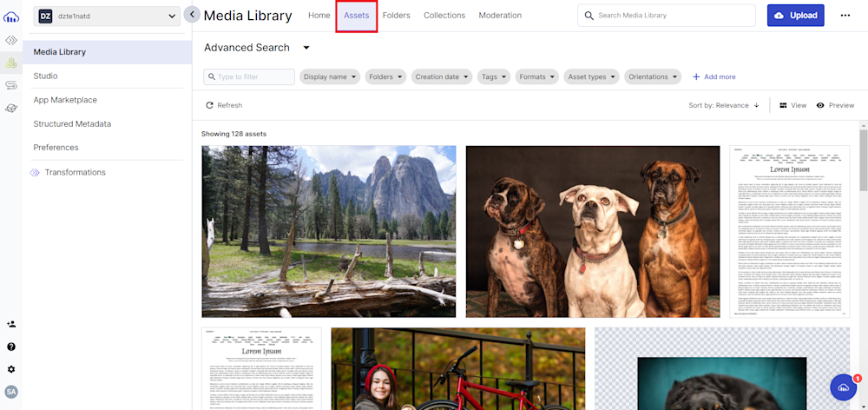Image resolution: width=868 pixels, height=410 pixels.
Task: Open the Orientations filter dropdown
Action: click(653, 77)
